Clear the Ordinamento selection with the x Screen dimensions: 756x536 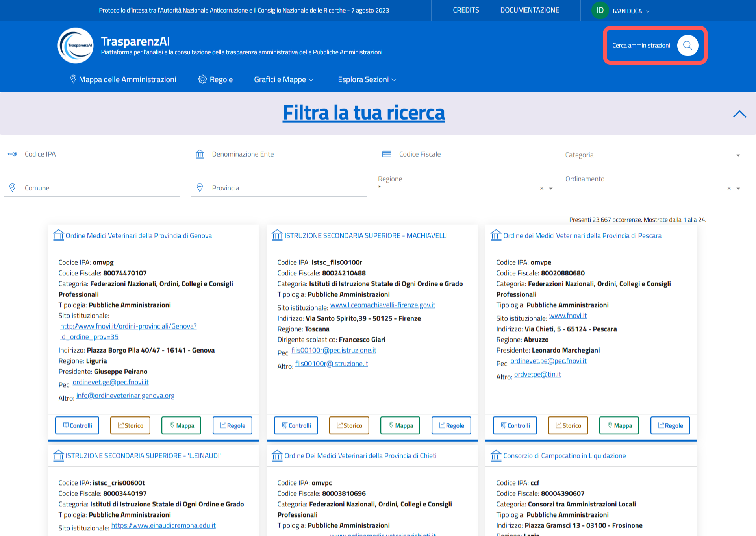click(729, 189)
